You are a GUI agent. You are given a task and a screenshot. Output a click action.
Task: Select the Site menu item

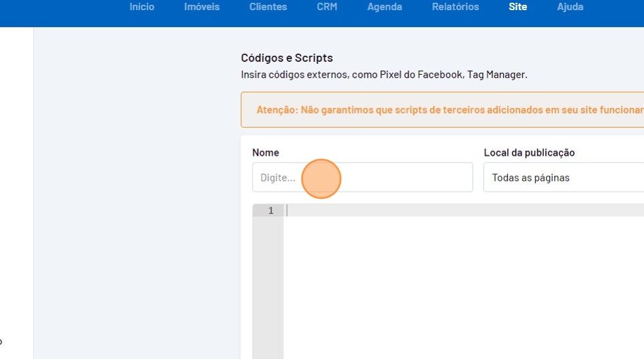coord(517,7)
